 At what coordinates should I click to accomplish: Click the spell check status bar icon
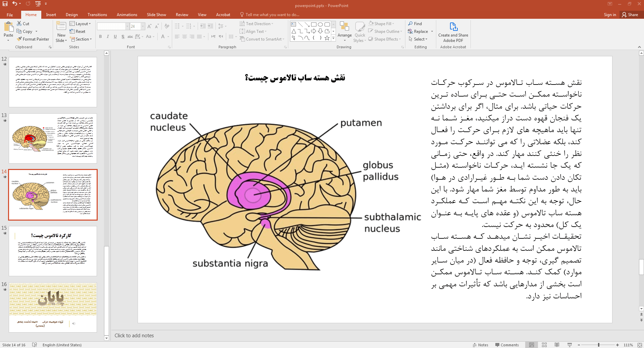click(34, 345)
